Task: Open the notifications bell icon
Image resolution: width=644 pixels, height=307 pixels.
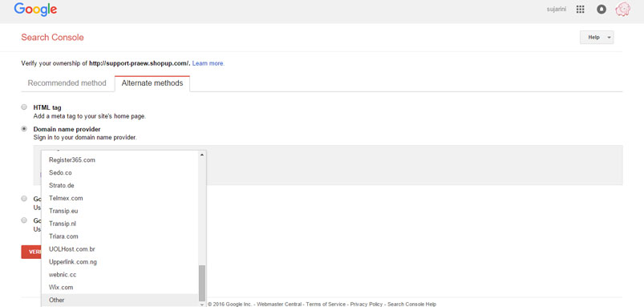Action: tap(601, 10)
